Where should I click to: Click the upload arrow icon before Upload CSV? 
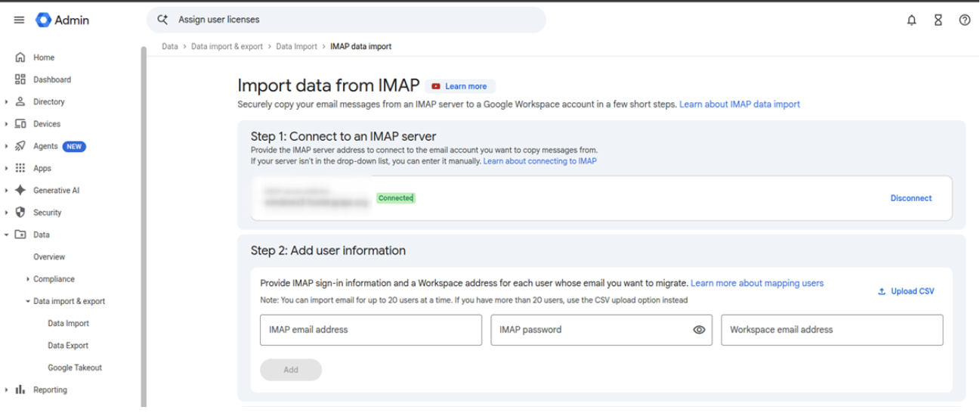pyautogui.click(x=882, y=291)
